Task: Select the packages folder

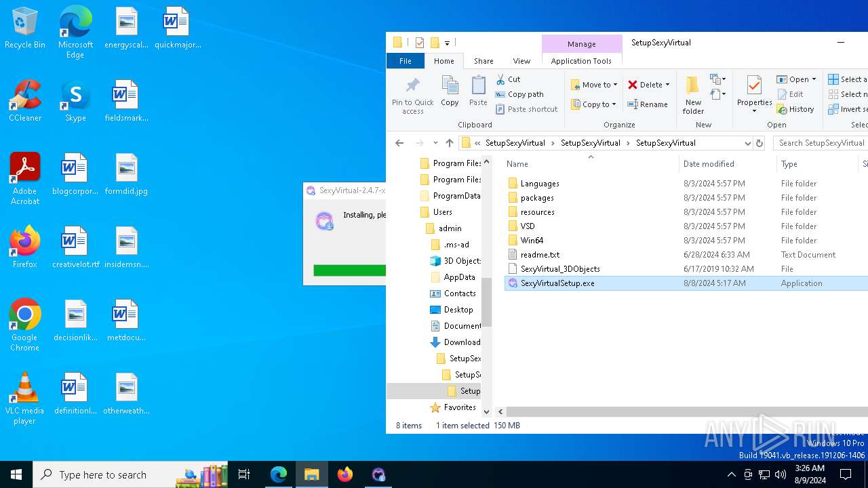Action: point(537,198)
